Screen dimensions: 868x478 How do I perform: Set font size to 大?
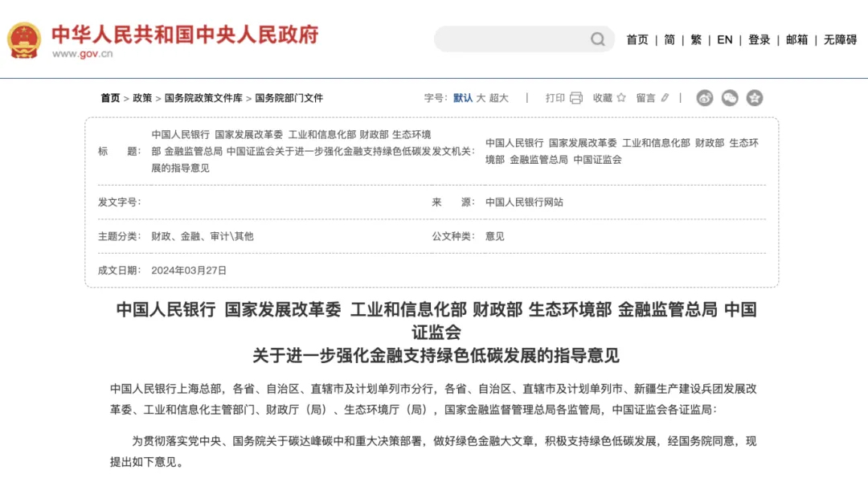point(481,98)
